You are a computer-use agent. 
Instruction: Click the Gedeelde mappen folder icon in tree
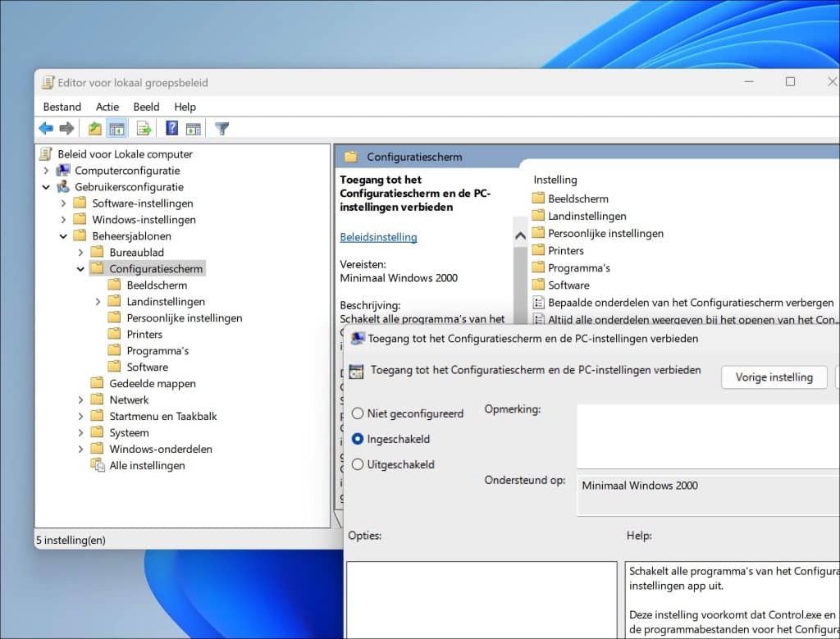tap(97, 383)
